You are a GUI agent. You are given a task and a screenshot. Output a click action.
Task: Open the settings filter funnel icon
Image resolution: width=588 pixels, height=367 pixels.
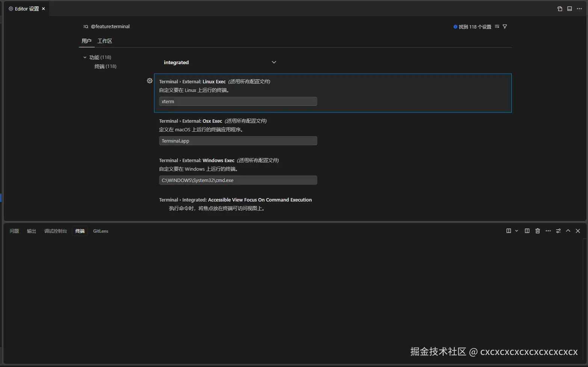coord(505,27)
